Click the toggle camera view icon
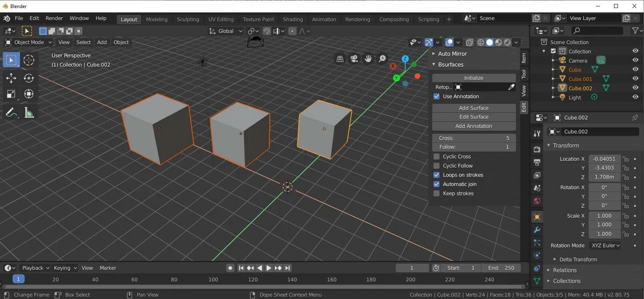This screenshot has height=299, width=644. [x=354, y=59]
